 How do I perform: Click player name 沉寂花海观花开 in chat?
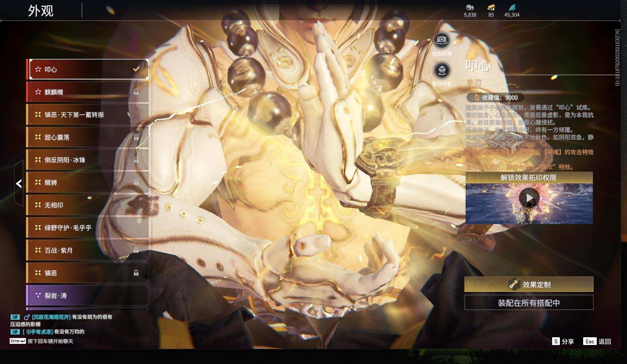(52, 317)
